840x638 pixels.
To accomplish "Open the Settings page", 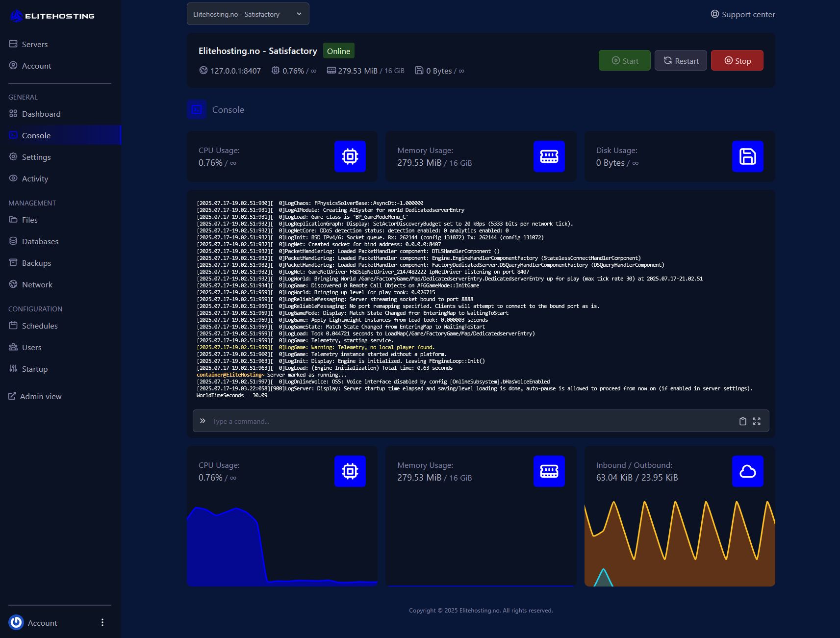I will pyautogui.click(x=30, y=157).
